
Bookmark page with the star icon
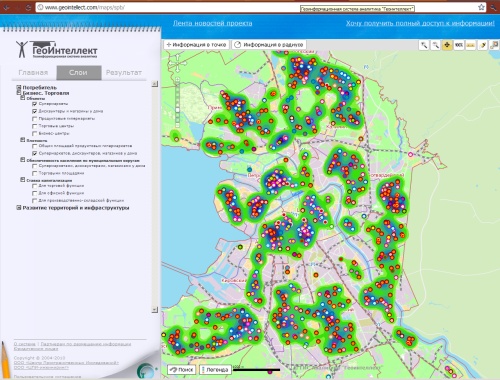(481, 7)
